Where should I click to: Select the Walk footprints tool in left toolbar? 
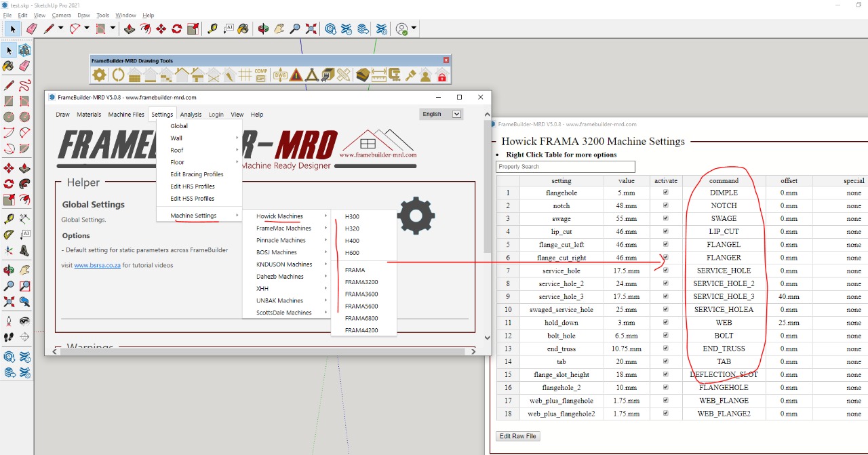point(8,336)
